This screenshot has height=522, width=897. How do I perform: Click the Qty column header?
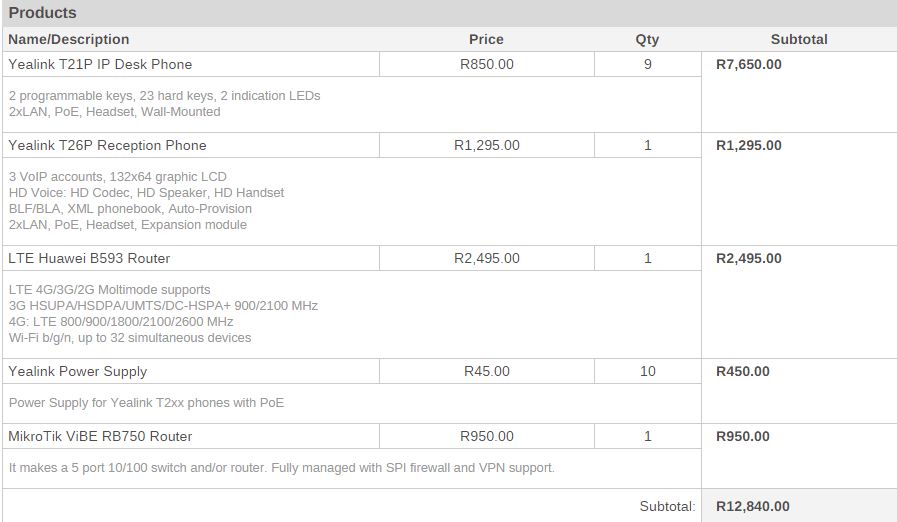(x=647, y=39)
